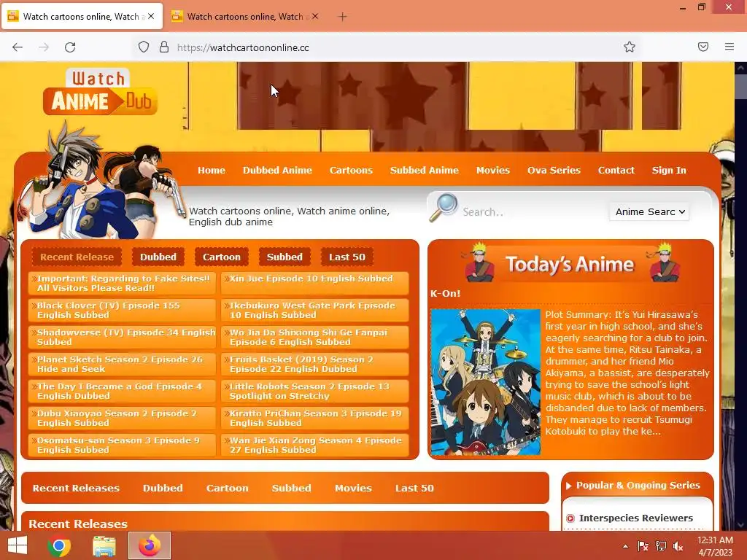Close the second background tab
The image size is (747, 560).
coord(315,16)
